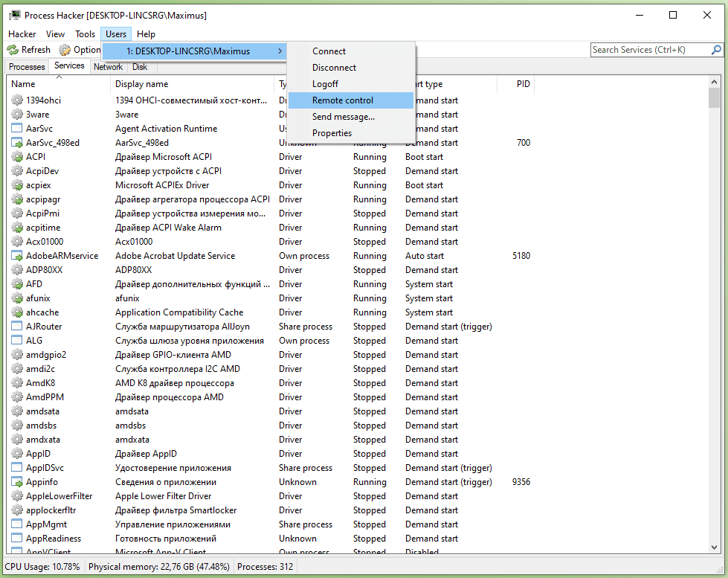Click CPU Usage in status bar

(x=42, y=567)
